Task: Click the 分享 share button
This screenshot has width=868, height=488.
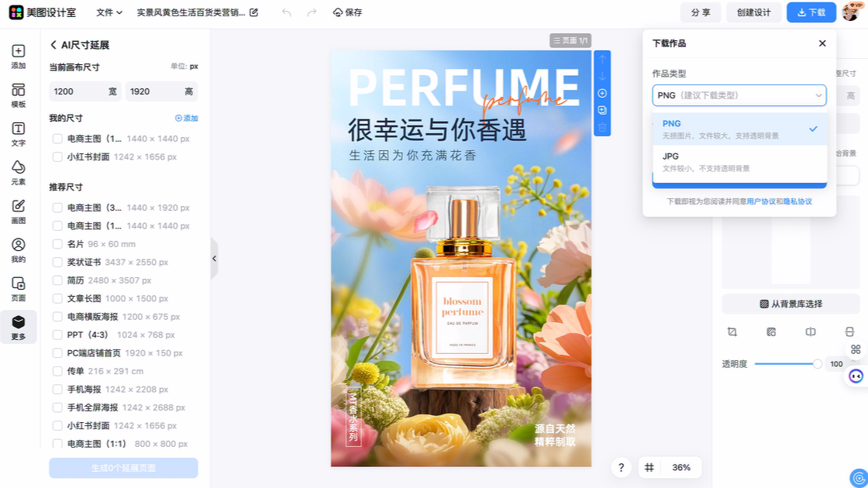Action: pos(701,12)
